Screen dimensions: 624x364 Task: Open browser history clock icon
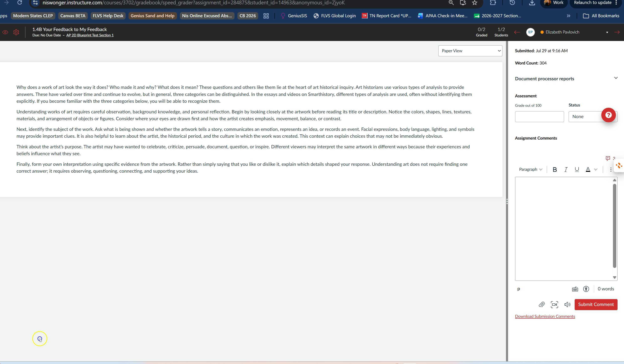512,3
